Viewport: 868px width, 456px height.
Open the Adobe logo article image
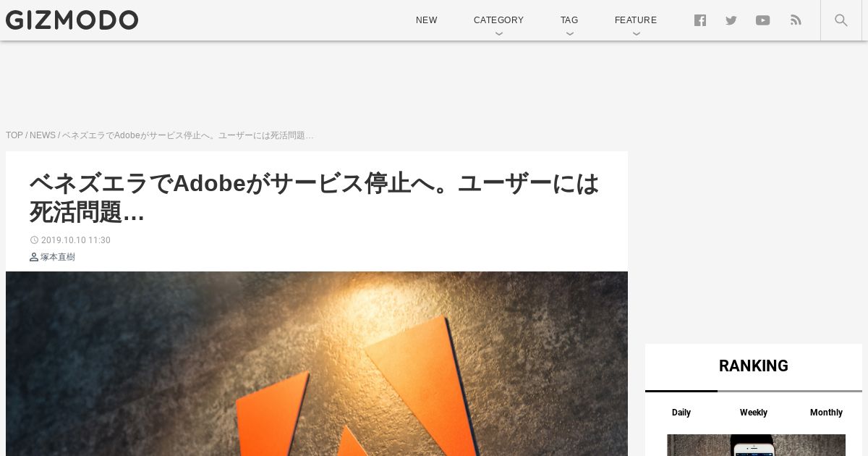pyautogui.click(x=317, y=363)
